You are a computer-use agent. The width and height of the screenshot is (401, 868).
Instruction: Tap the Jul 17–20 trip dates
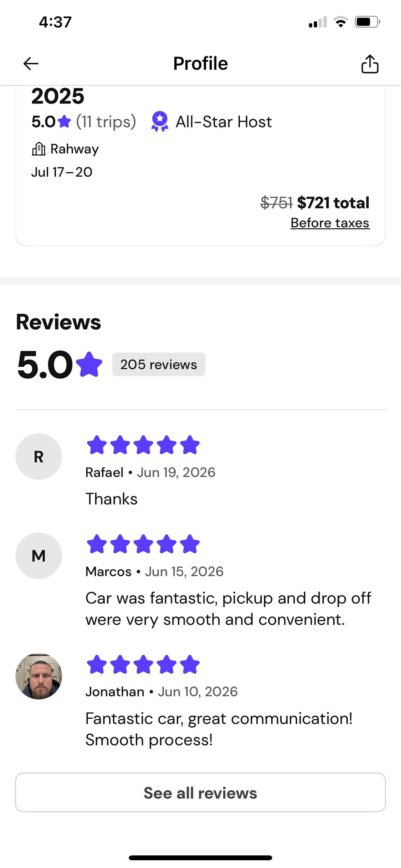tap(62, 172)
